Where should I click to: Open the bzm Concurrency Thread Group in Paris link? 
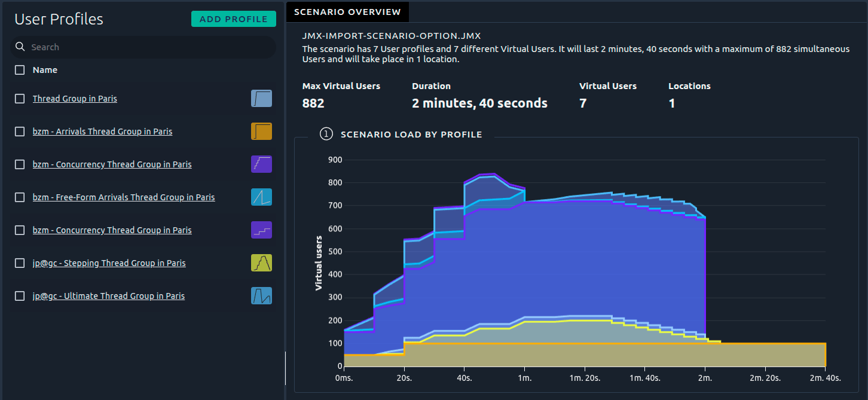[x=112, y=164]
